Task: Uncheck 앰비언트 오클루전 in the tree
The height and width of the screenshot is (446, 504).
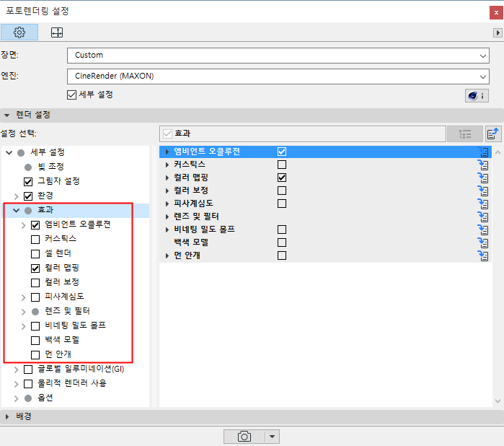Action: (x=35, y=225)
